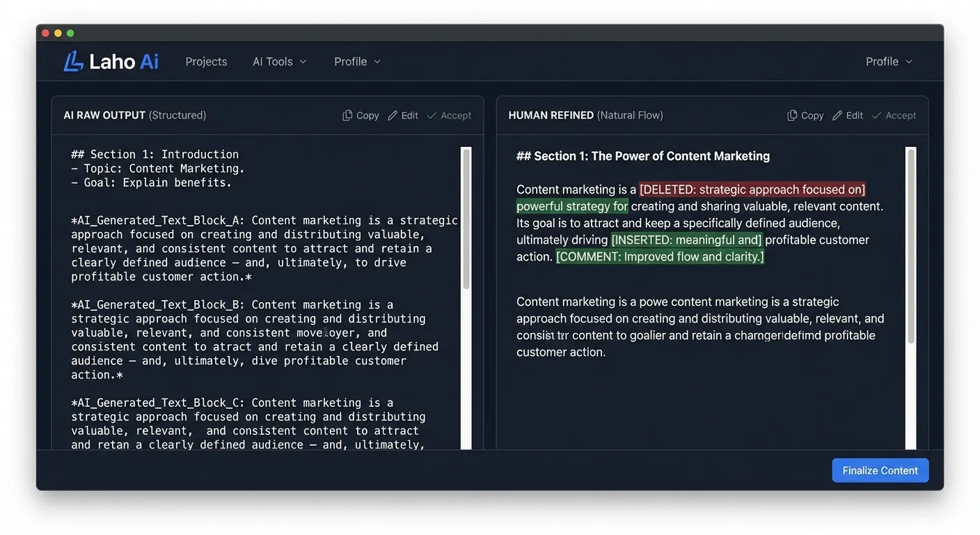Click the green INSERTED meaningful and text
980x535 pixels.
click(x=686, y=240)
